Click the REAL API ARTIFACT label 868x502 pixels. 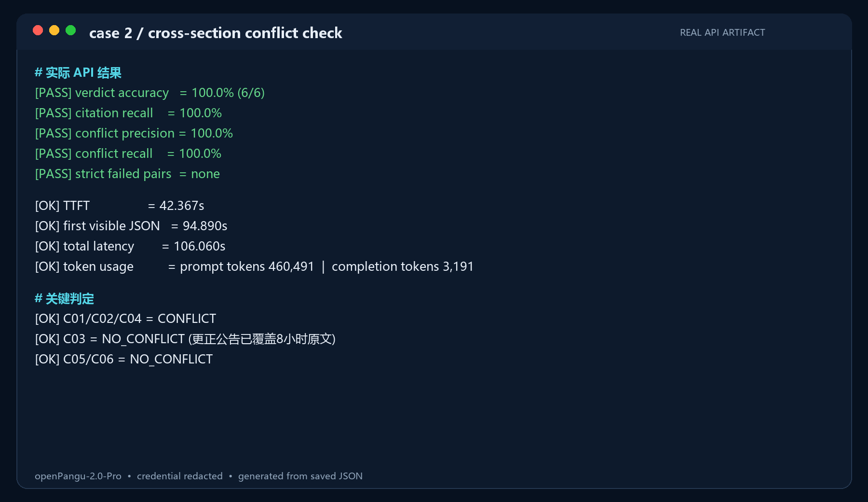click(x=722, y=32)
